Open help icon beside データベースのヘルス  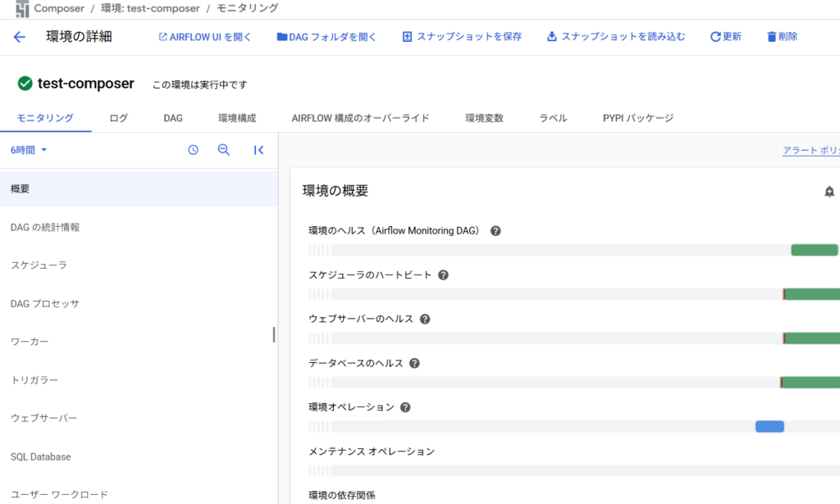pyautogui.click(x=414, y=363)
